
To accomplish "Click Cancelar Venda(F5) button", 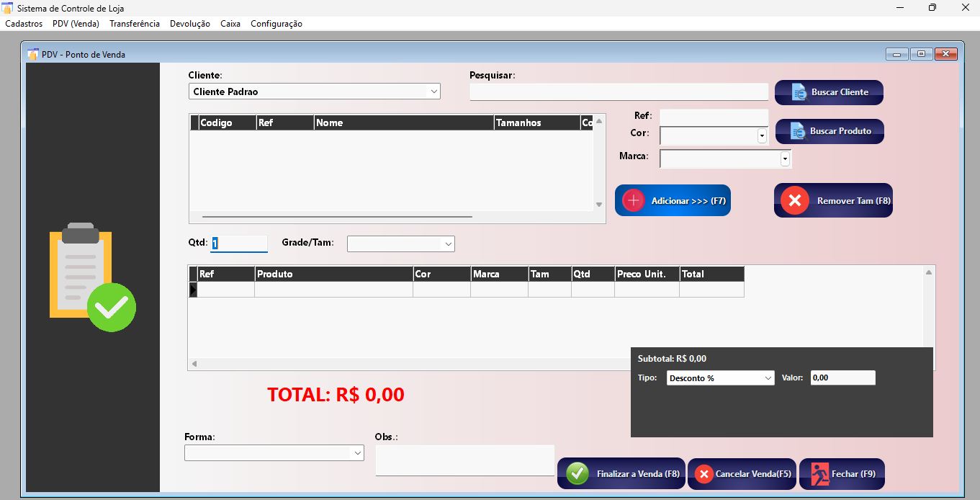I will 742,474.
